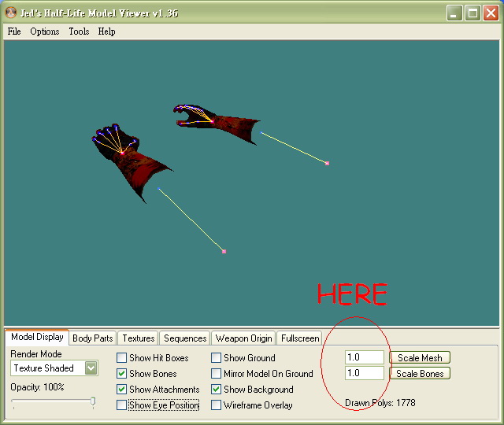Image resolution: width=504 pixels, height=425 pixels.
Task: Click the Render Mode label
Action: pyautogui.click(x=36, y=354)
